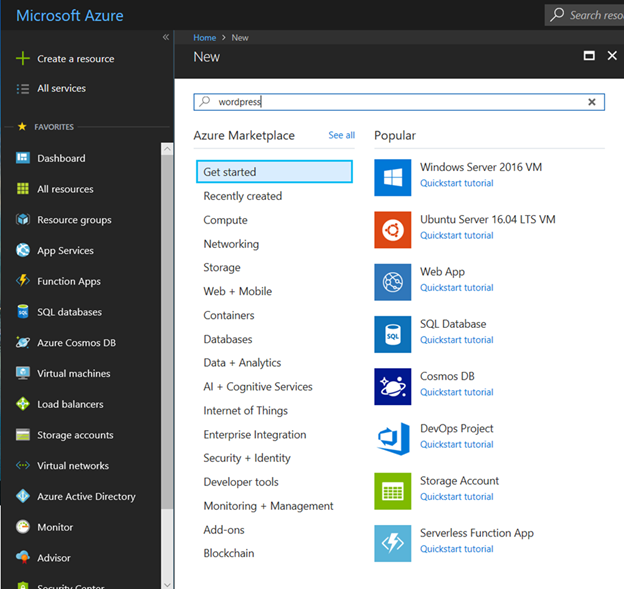Open the Networking category

pos(231,244)
